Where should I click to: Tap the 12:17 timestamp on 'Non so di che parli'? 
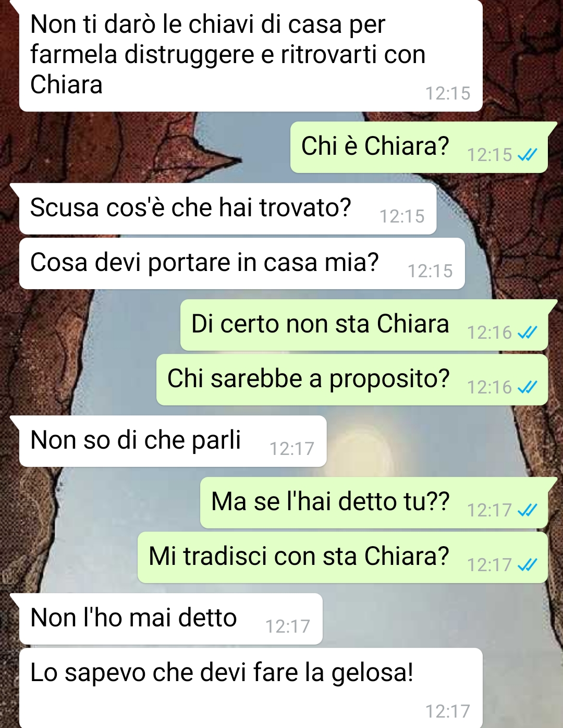click(292, 449)
